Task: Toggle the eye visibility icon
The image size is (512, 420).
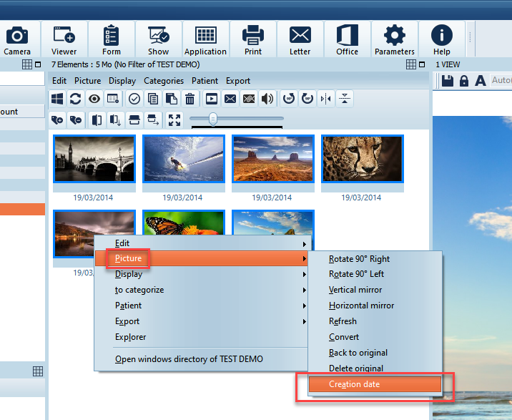Action: [94, 99]
